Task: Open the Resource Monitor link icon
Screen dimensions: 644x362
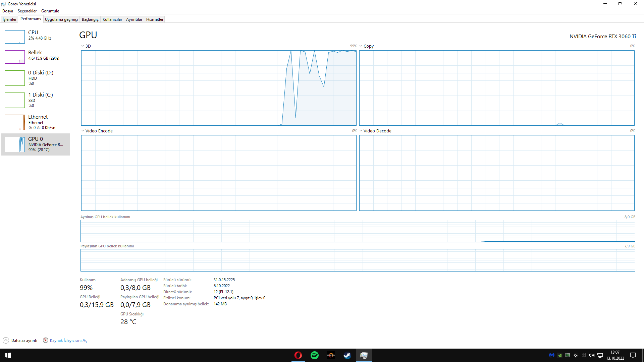Action: [46, 340]
